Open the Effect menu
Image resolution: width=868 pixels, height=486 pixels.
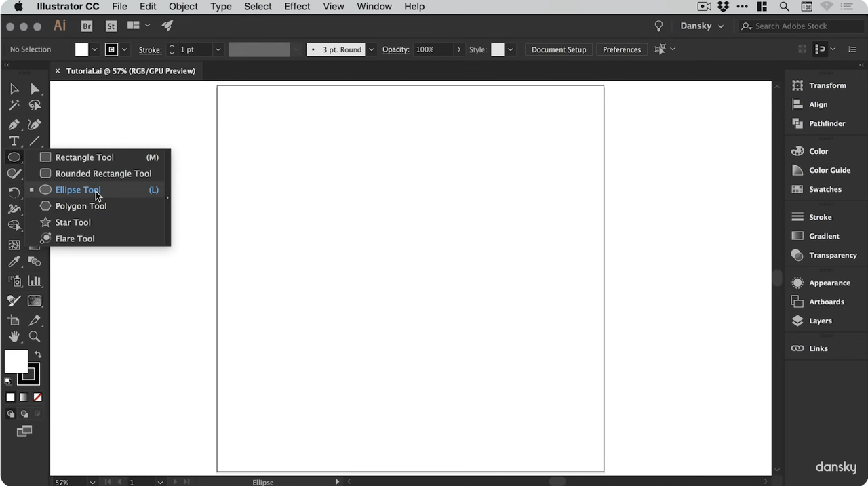[x=297, y=7]
